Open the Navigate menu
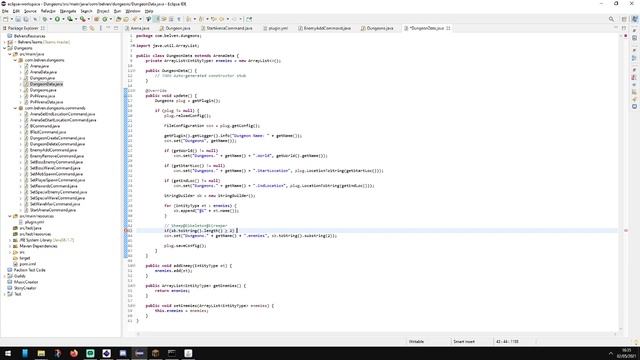Image resolution: width=640 pixels, height=360 pixels. click(68, 11)
